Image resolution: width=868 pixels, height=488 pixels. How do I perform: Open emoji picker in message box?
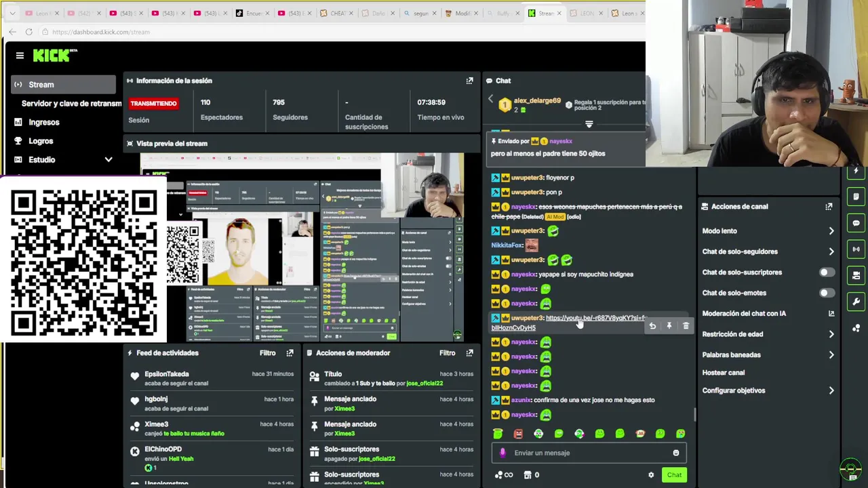(x=675, y=453)
